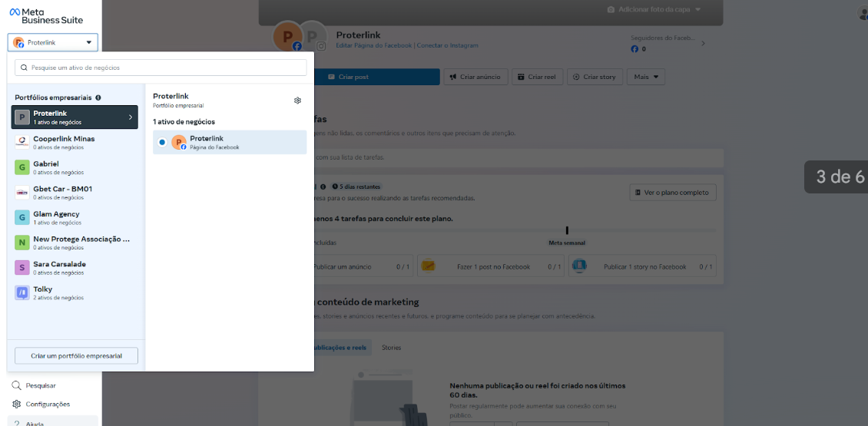This screenshot has width=868, height=426.
Task: Click the N avatar for New Protege
Action: 22,243
